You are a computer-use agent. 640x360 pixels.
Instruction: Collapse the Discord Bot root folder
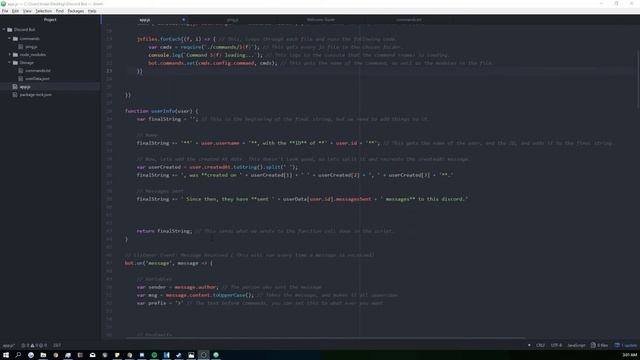pyautogui.click(x=4, y=30)
